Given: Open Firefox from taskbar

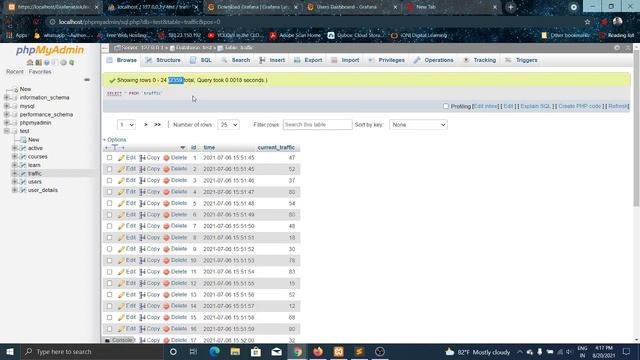Looking at the screenshot, I should [x=318, y=351].
